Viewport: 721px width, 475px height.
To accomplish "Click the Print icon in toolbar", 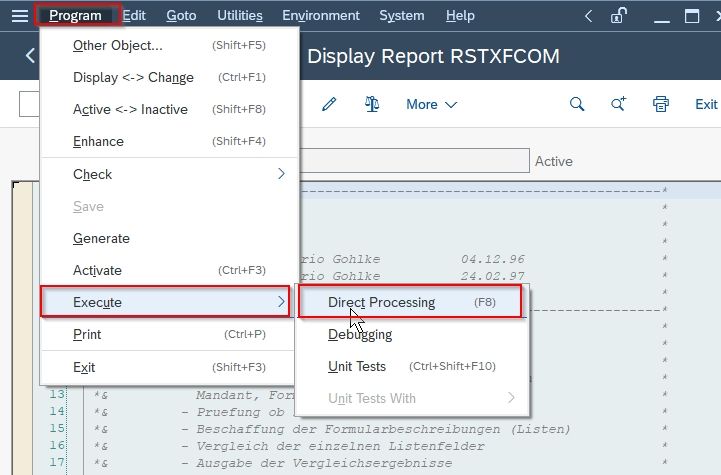I will 661,104.
